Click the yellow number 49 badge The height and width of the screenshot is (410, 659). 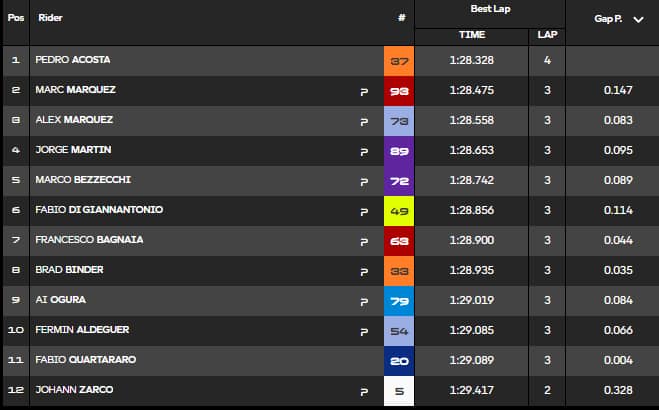pos(399,211)
